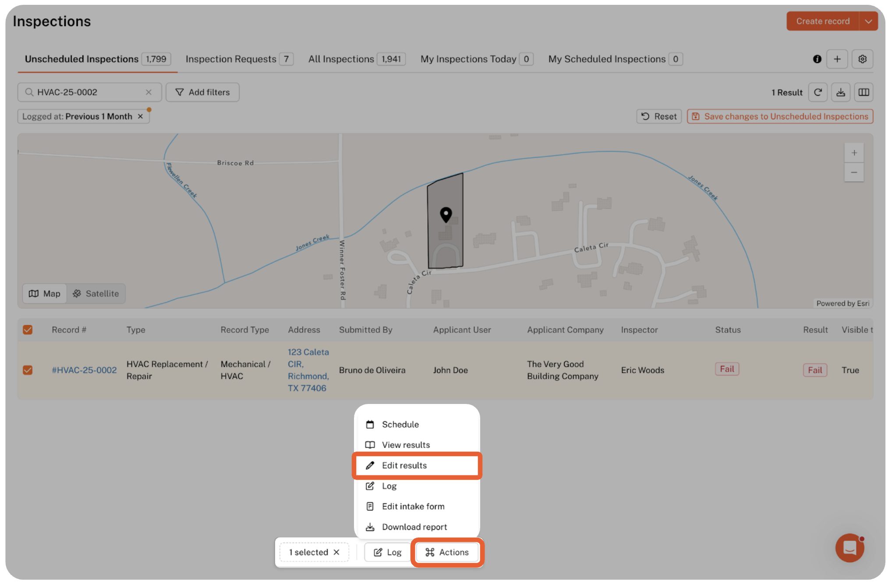
Task: Click the Reset button
Action: click(x=658, y=117)
